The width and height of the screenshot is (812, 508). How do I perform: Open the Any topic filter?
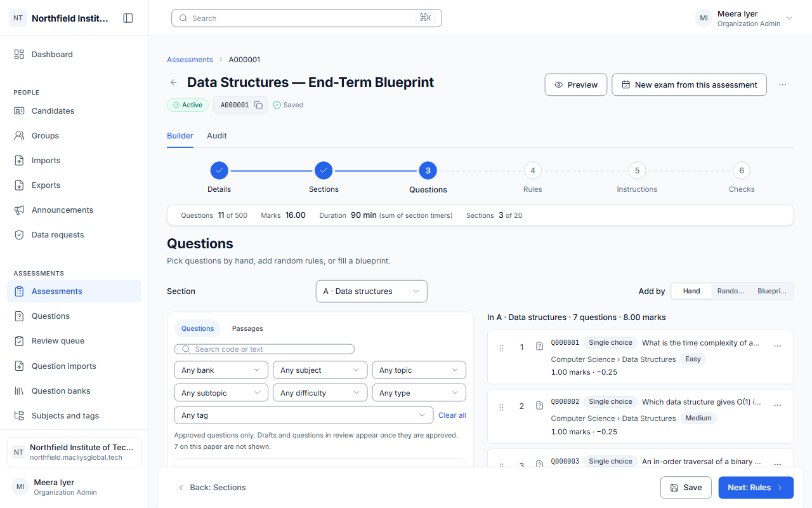pyautogui.click(x=419, y=370)
